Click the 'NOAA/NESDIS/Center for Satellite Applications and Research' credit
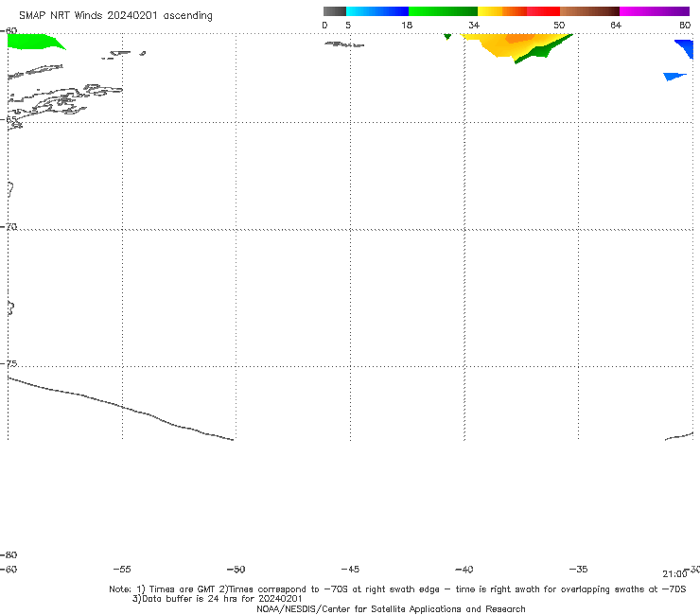The image size is (700, 615). [391, 608]
